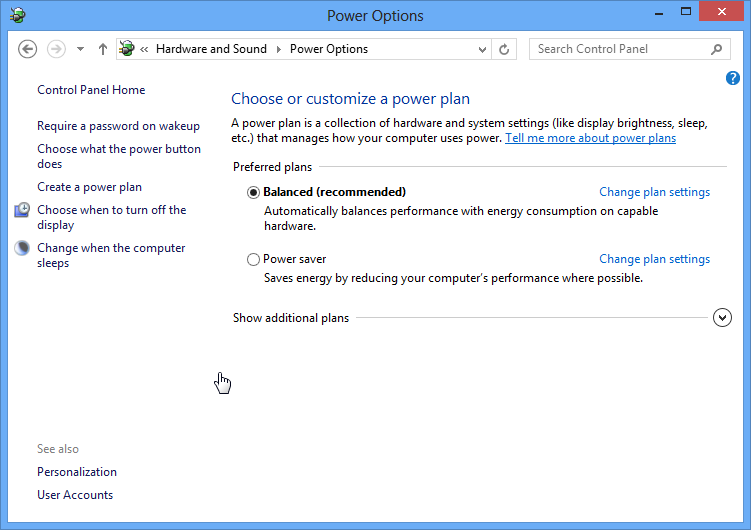Click Hardware and Sound breadcrumb
The width and height of the screenshot is (751, 530).
click(211, 49)
